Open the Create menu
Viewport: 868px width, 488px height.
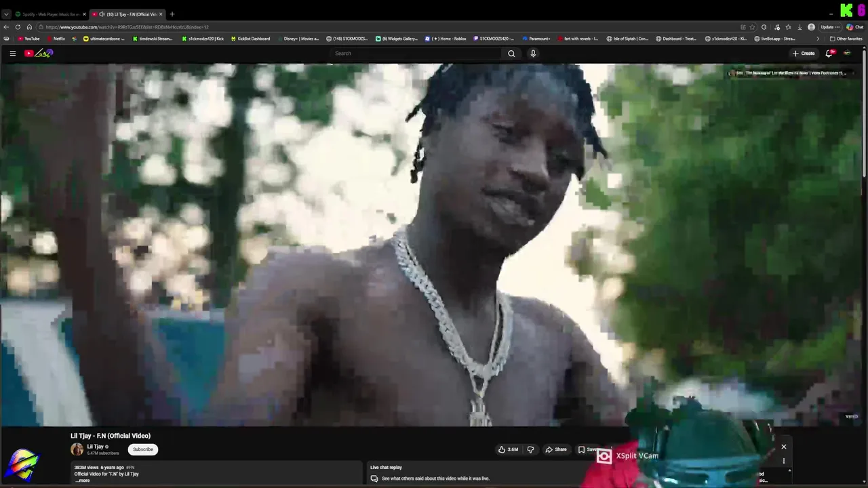click(x=804, y=54)
